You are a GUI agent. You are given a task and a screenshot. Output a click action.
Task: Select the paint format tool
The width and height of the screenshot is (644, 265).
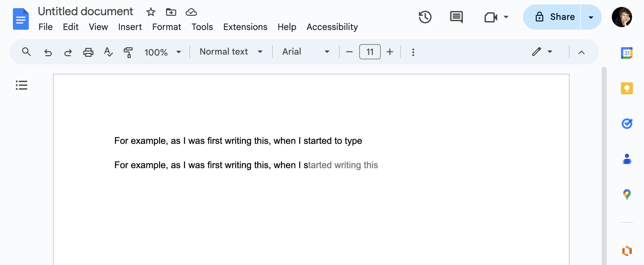point(128,52)
